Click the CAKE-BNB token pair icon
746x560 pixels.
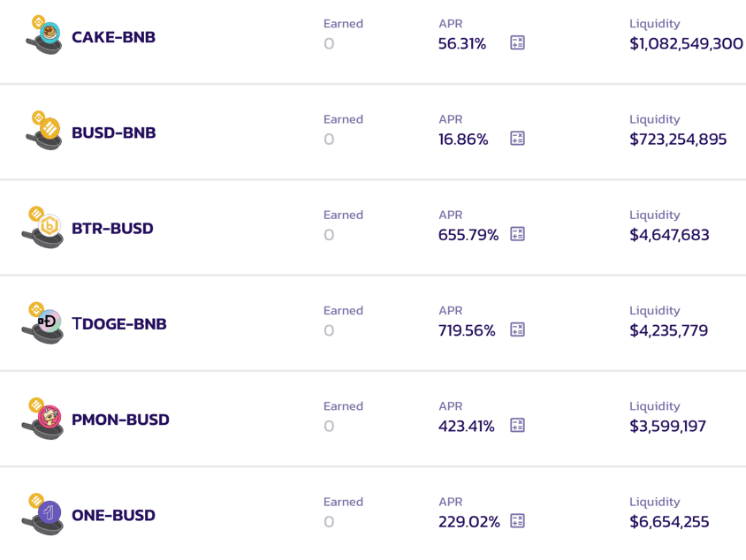click(43, 35)
